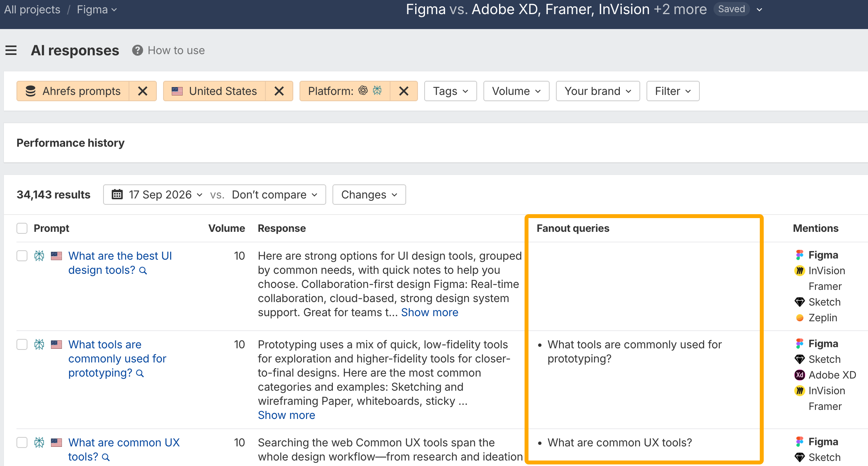This screenshot has height=466, width=868.
Task: Platform icon in 'prototyping' prompt row
Action: pyautogui.click(x=39, y=344)
